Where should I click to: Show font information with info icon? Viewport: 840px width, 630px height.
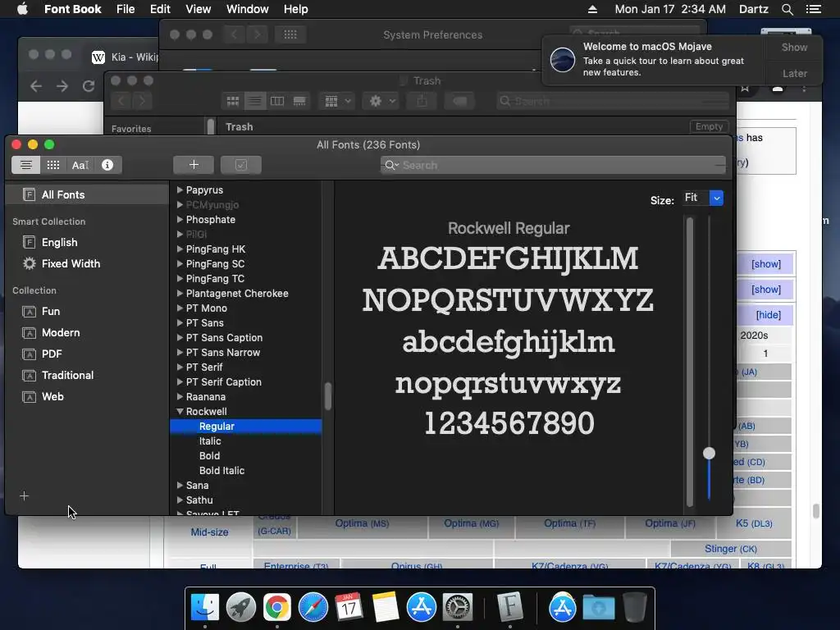coord(107,165)
